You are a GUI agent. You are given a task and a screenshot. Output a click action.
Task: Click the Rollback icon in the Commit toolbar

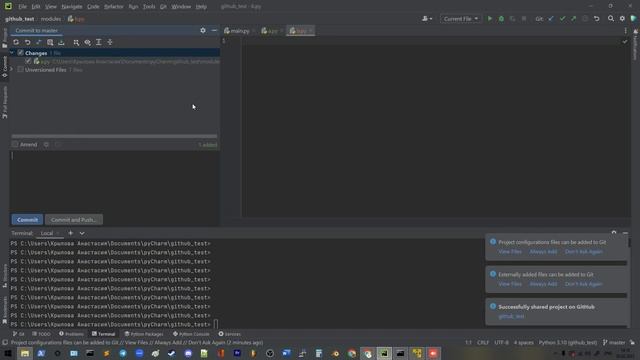click(27, 42)
